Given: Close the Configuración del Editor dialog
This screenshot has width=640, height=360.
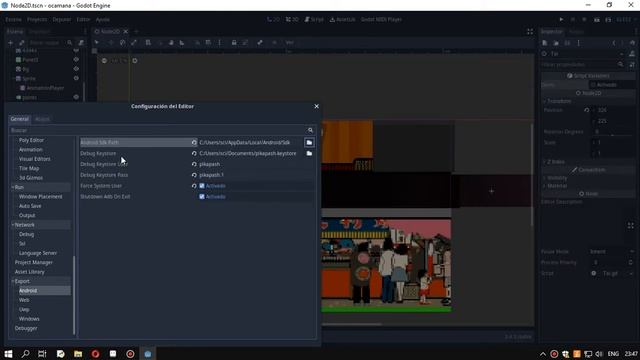Looking at the screenshot, I should click(x=316, y=106).
